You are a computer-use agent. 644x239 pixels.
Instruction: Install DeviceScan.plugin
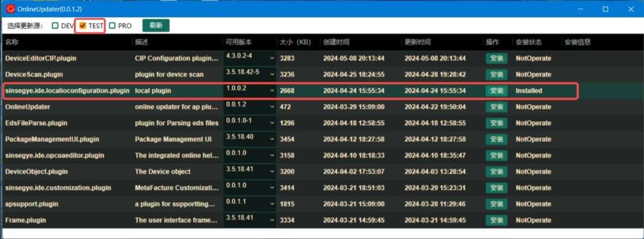point(496,74)
